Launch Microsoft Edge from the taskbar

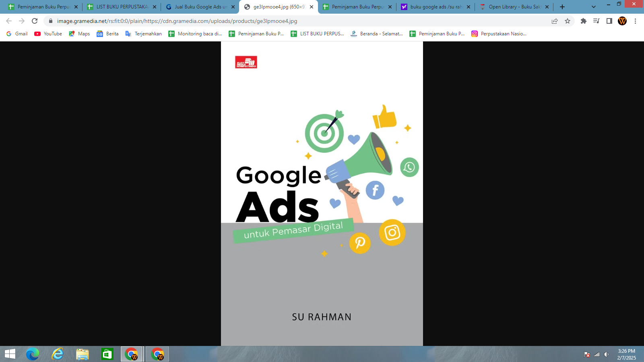pos(33,354)
